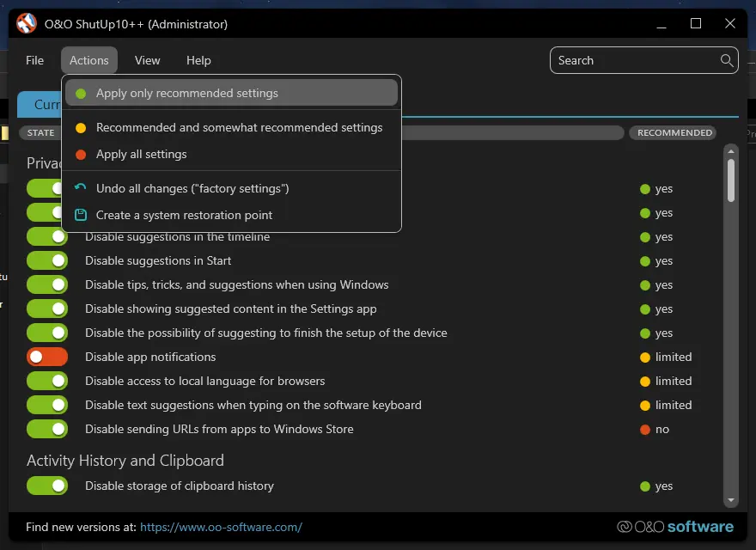Click 'Disable app notifications' setting text
Screen dimensions: 756x550
click(x=150, y=357)
